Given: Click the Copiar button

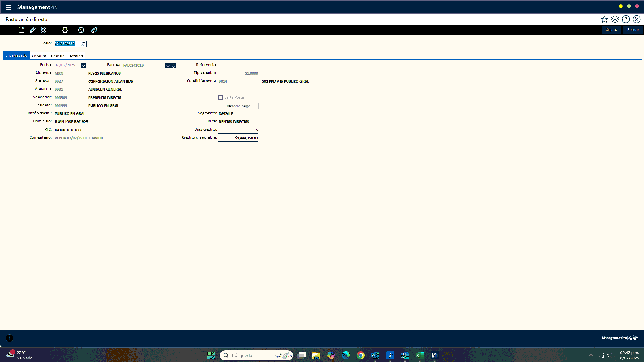Looking at the screenshot, I should pos(611,30).
